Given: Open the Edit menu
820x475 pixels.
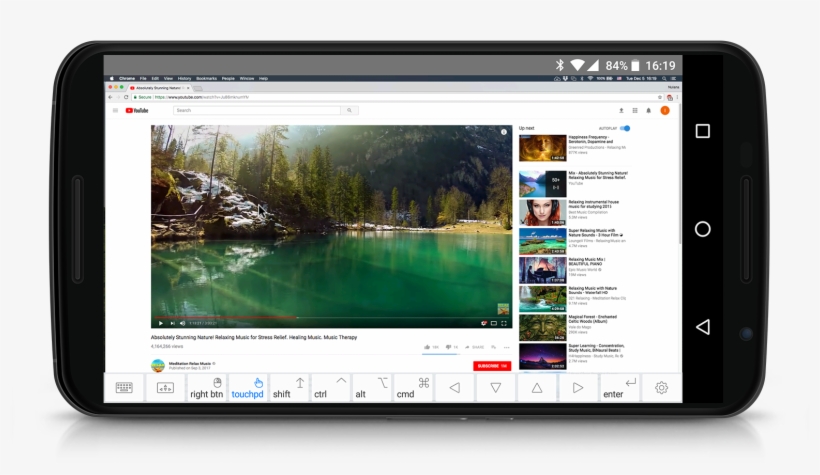Looking at the screenshot, I should [155, 78].
